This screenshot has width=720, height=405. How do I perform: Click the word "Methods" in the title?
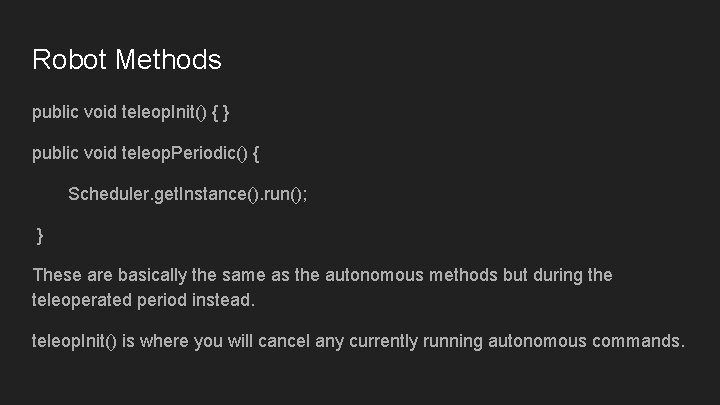click(x=168, y=60)
